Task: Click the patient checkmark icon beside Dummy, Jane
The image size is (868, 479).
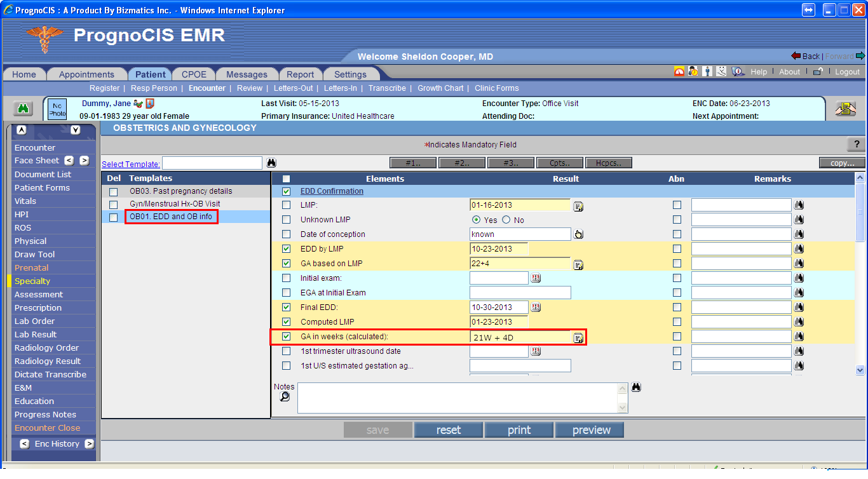Action: click(x=138, y=104)
